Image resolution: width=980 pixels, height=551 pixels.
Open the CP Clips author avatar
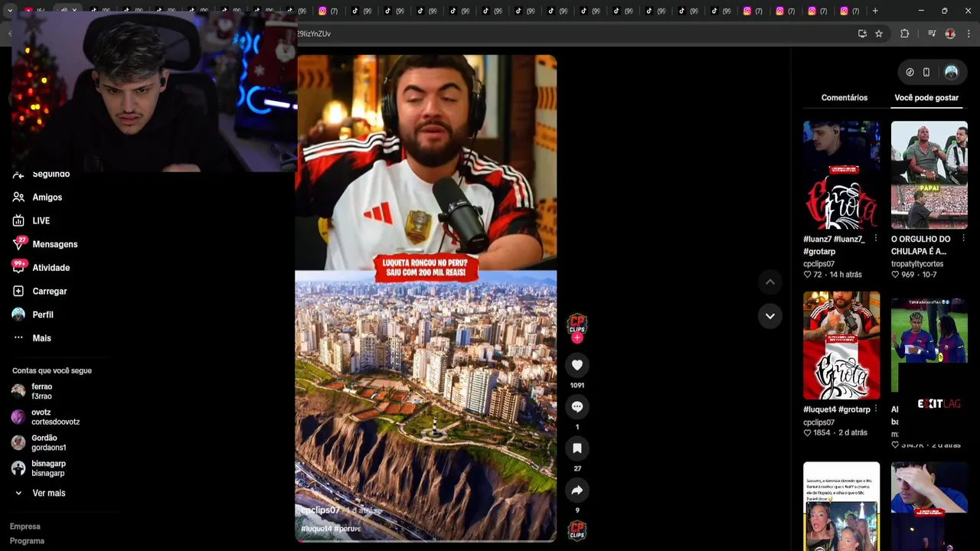577,324
